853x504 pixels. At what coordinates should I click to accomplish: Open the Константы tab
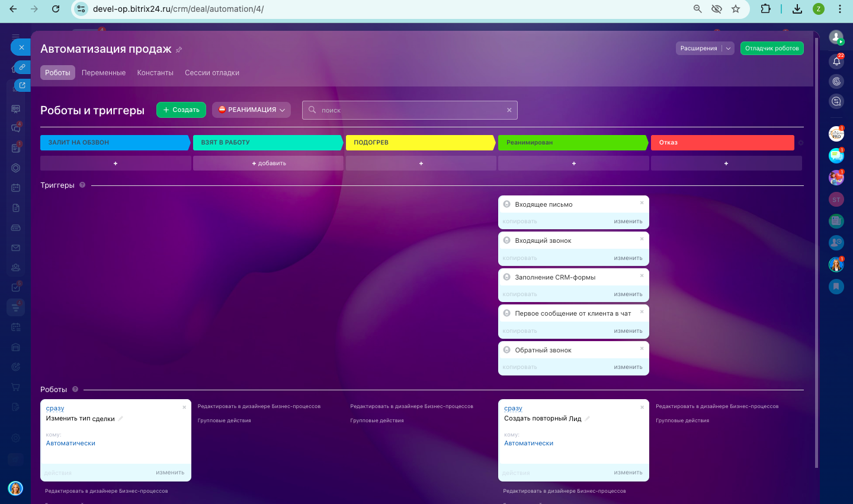coord(155,73)
